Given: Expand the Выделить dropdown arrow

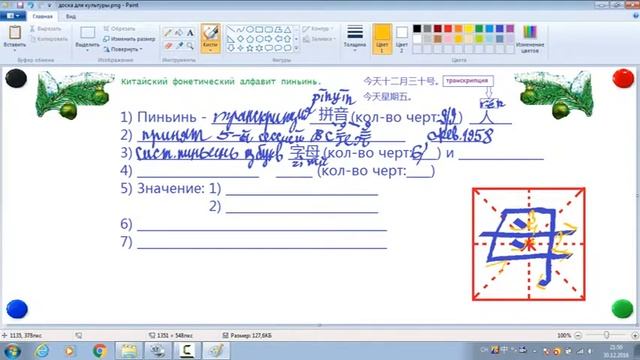Looking at the screenshot, I should tap(87, 51).
